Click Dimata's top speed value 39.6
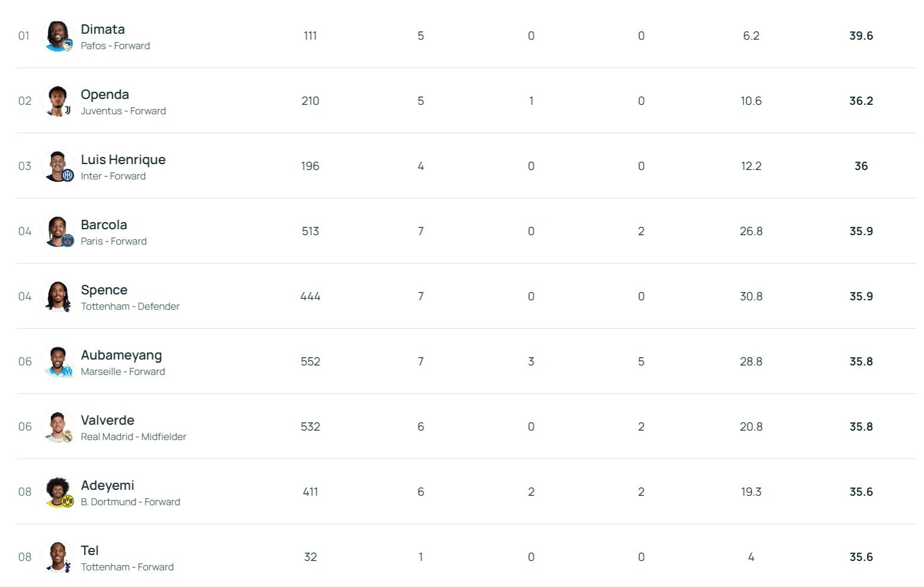This screenshot has height=587, width=924. pos(861,36)
